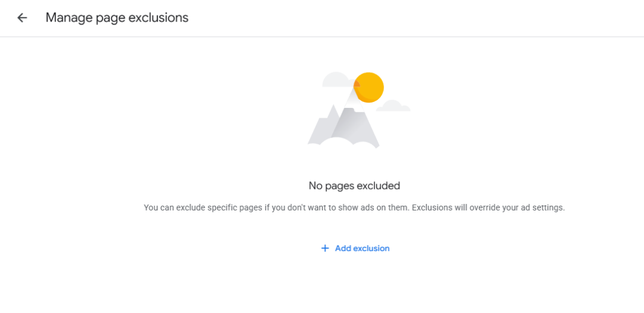
Task: Click the "No pages excluded" heading
Action: pyautogui.click(x=354, y=185)
